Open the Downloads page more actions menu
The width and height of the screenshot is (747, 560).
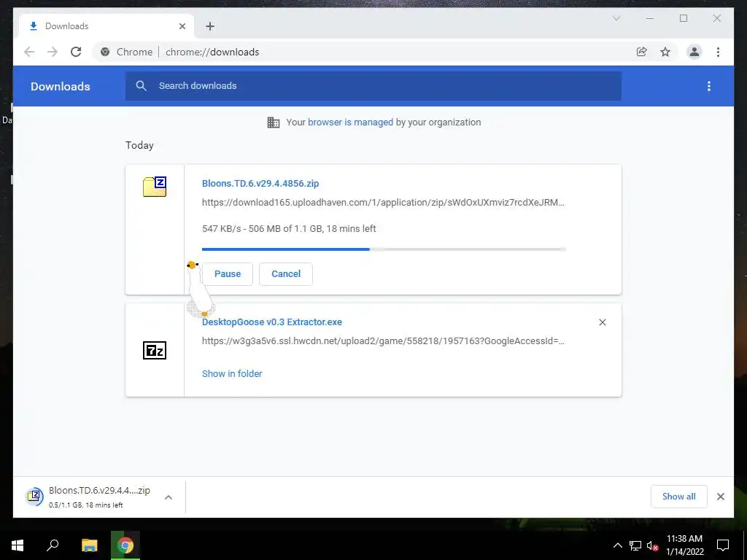[x=709, y=86]
